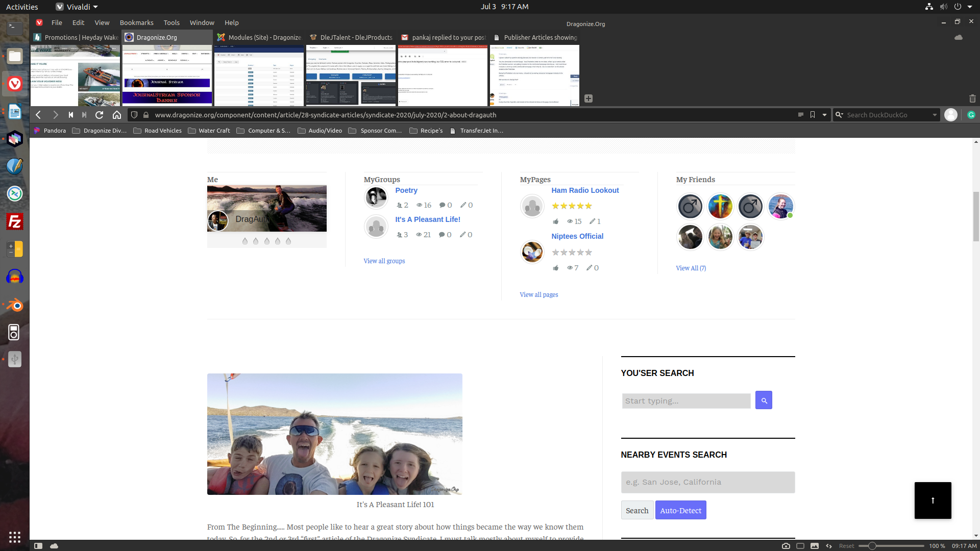
Task: Click the You'ser Search input field
Action: 686,401
